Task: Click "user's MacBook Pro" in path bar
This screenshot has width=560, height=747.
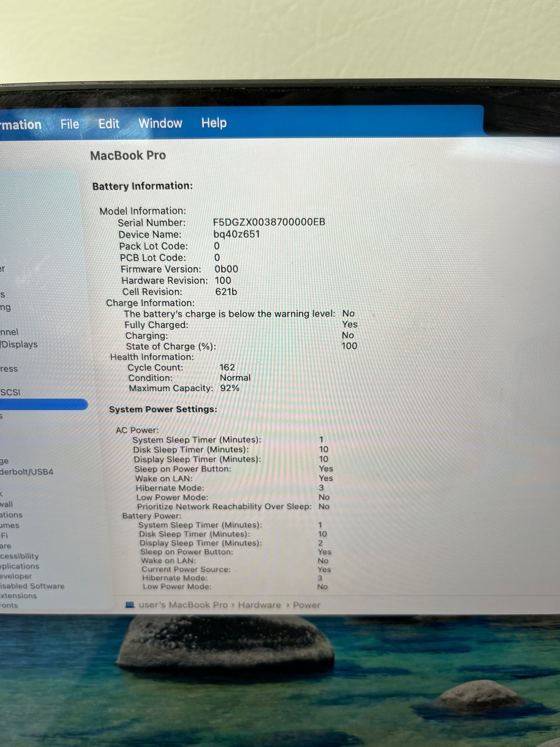Action: click(x=183, y=605)
